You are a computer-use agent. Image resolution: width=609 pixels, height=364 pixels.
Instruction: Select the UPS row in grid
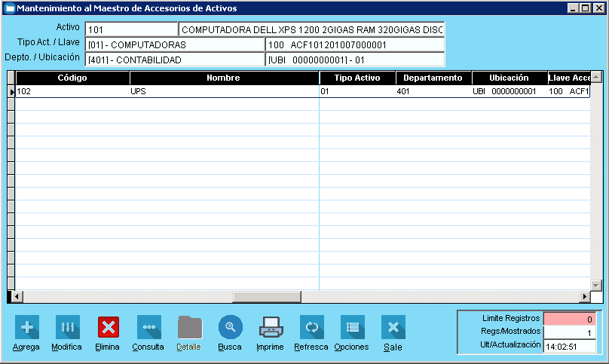pos(224,92)
